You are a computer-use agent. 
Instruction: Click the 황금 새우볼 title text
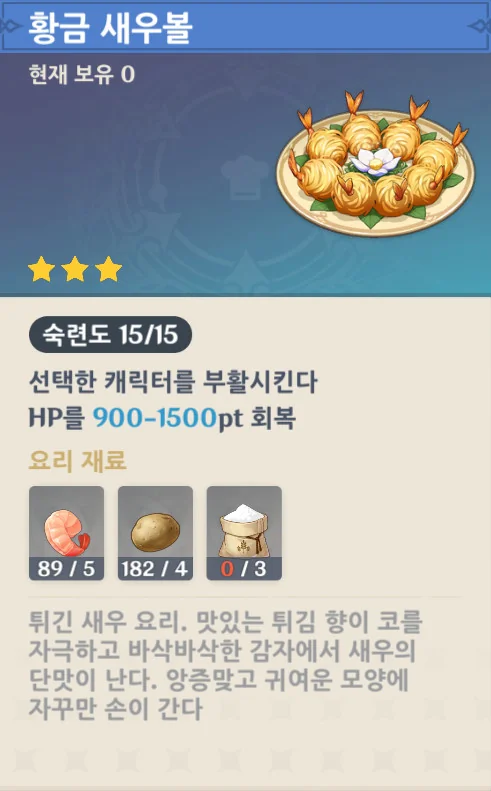click(110, 26)
